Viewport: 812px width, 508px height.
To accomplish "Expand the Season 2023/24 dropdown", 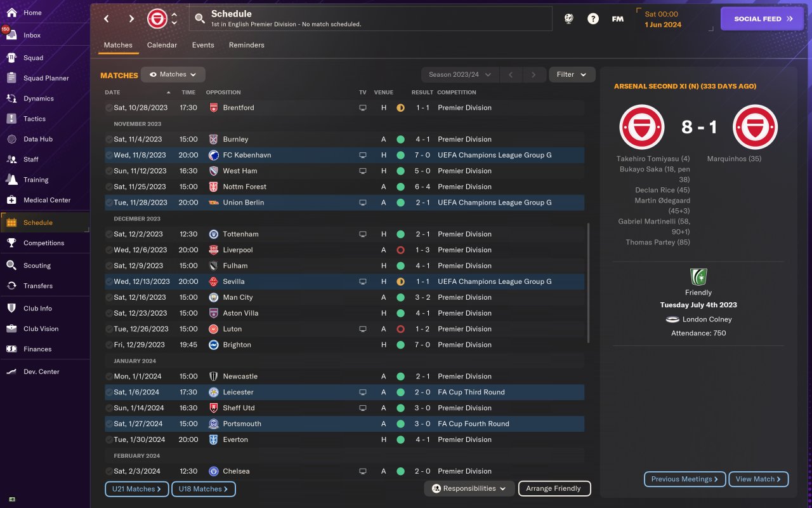I will (x=460, y=75).
